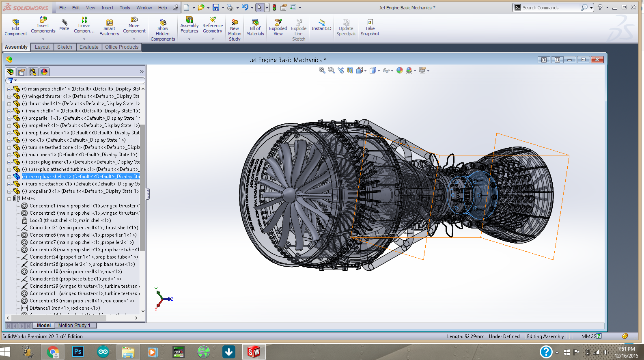
Task: Select Concentric1 mate in the tree
Action: 42,206
